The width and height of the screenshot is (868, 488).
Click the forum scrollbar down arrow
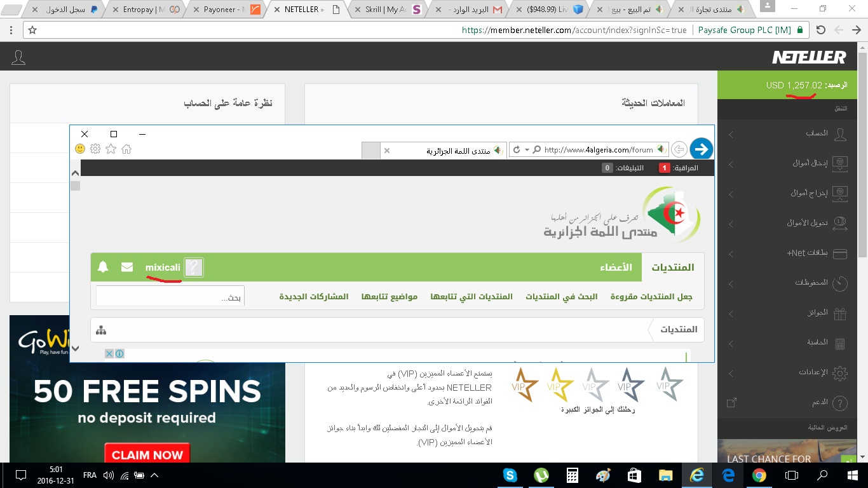point(75,348)
